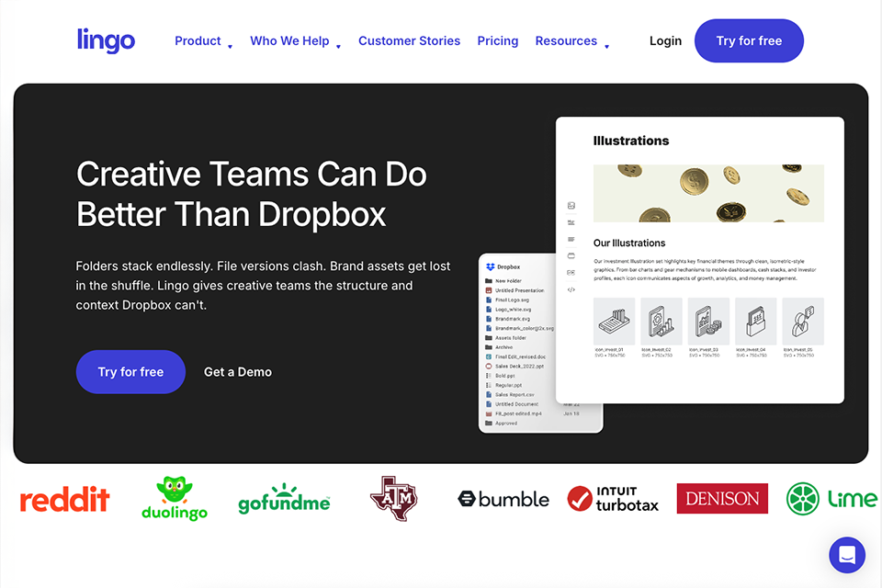Open the Resources dropdown

572,41
